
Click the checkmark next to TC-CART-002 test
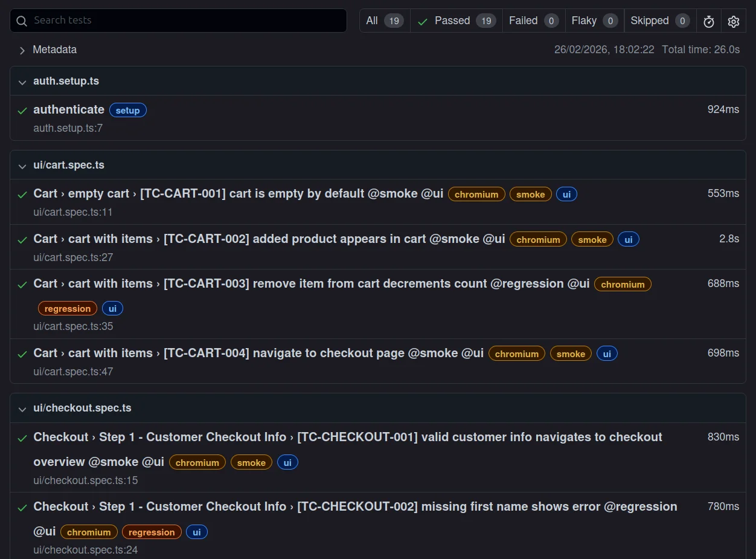pos(22,239)
